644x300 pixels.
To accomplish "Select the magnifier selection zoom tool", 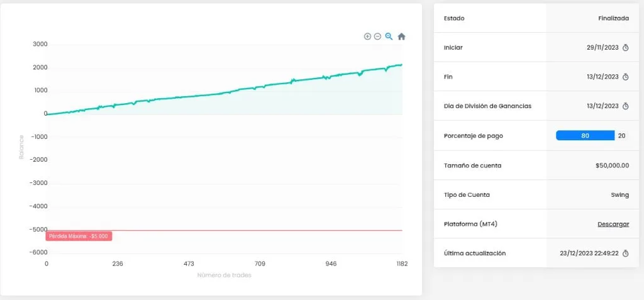I will pyautogui.click(x=389, y=36).
